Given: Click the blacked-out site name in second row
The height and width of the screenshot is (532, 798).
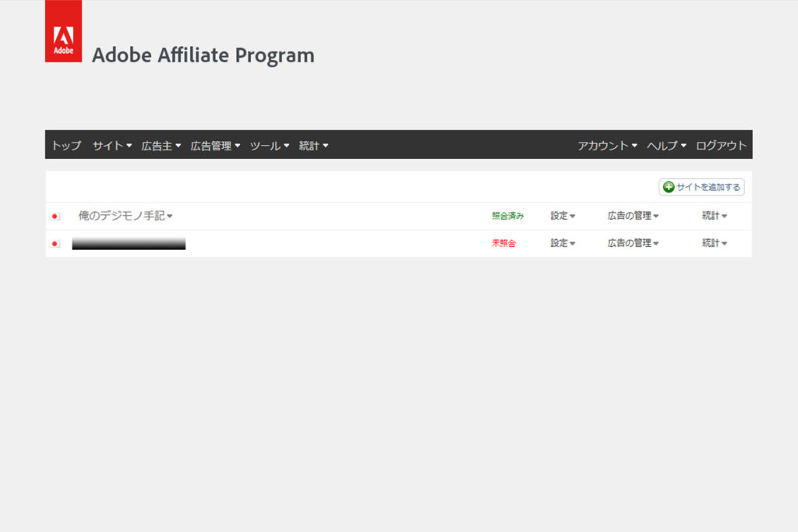Looking at the screenshot, I should point(129,244).
